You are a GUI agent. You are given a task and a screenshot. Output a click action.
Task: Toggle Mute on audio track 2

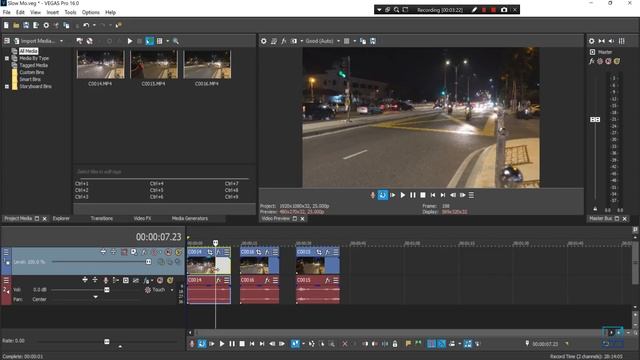[160, 280]
